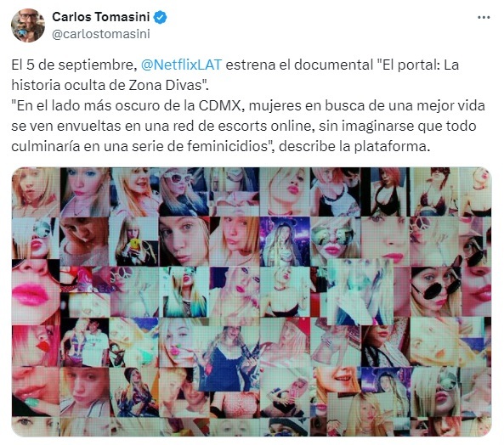504x445 pixels.
Task: Click the blue verified badge
Action: pos(160,17)
